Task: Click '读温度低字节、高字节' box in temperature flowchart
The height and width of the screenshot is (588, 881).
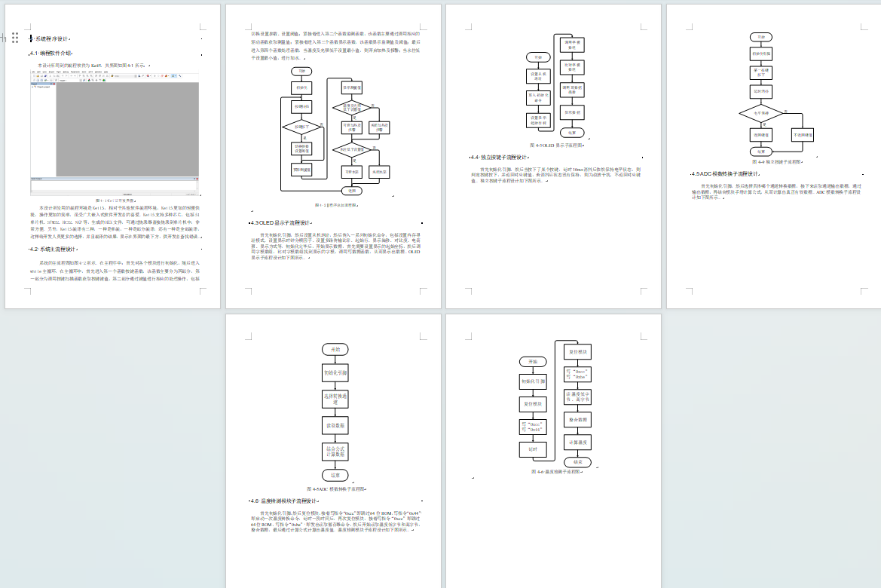Action: coord(577,397)
